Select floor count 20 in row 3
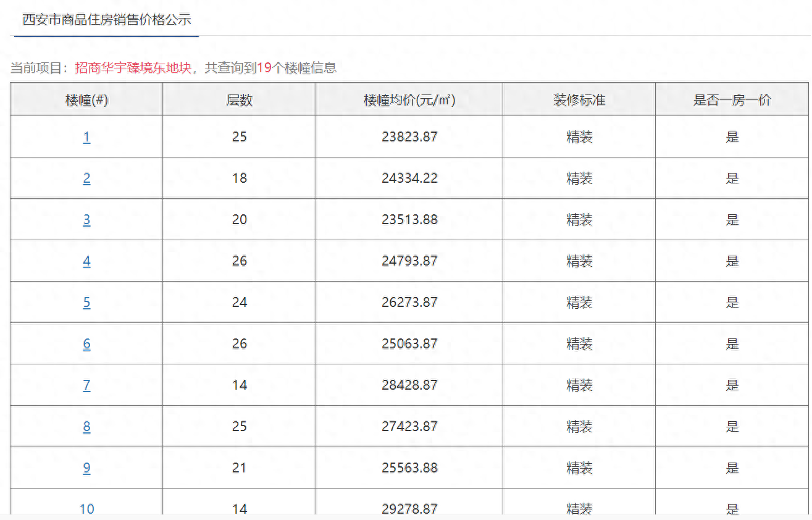Viewport: 812px width, 520px height. coord(240,220)
